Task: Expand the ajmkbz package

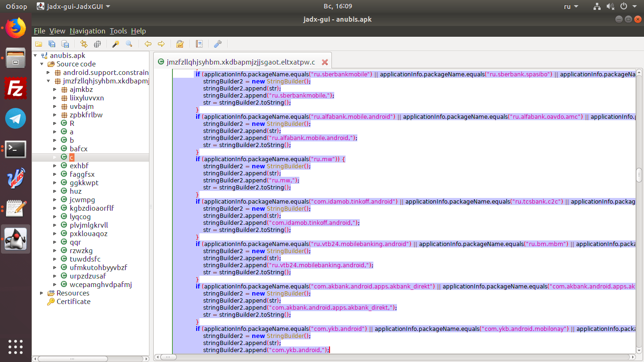Action: click(55, 90)
